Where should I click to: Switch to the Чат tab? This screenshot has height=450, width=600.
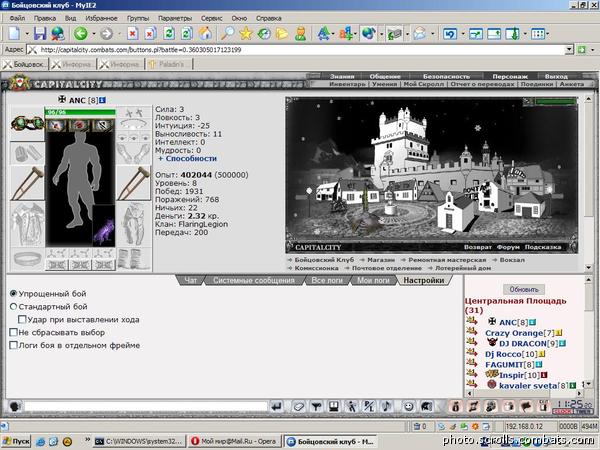(x=191, y=280)
